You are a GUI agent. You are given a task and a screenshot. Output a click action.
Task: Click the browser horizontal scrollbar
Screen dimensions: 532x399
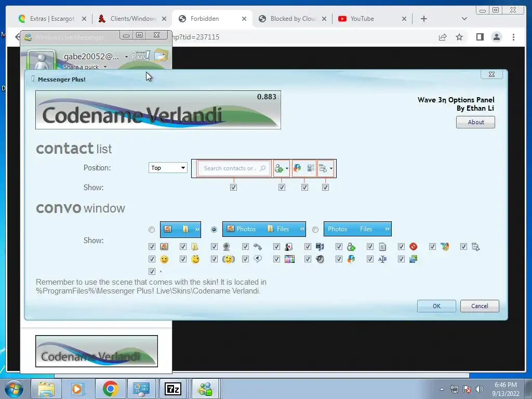pyautogui.click(x=261, y=375)
